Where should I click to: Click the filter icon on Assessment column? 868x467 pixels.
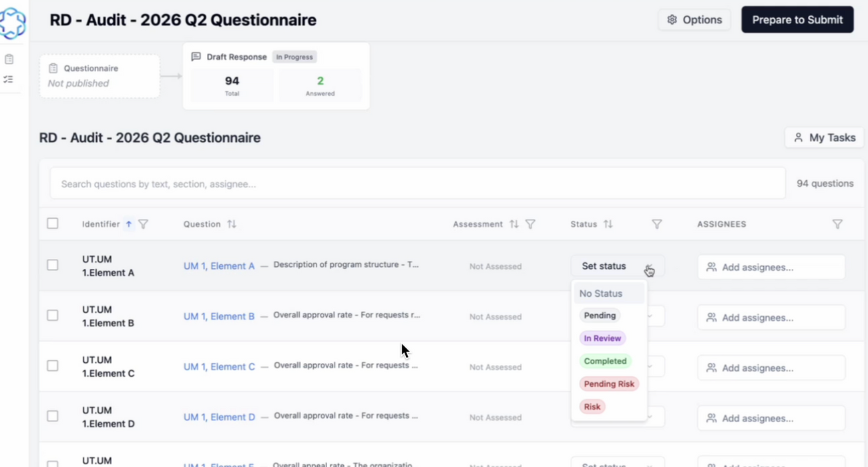pyautogui.click(x=531, y=224)
